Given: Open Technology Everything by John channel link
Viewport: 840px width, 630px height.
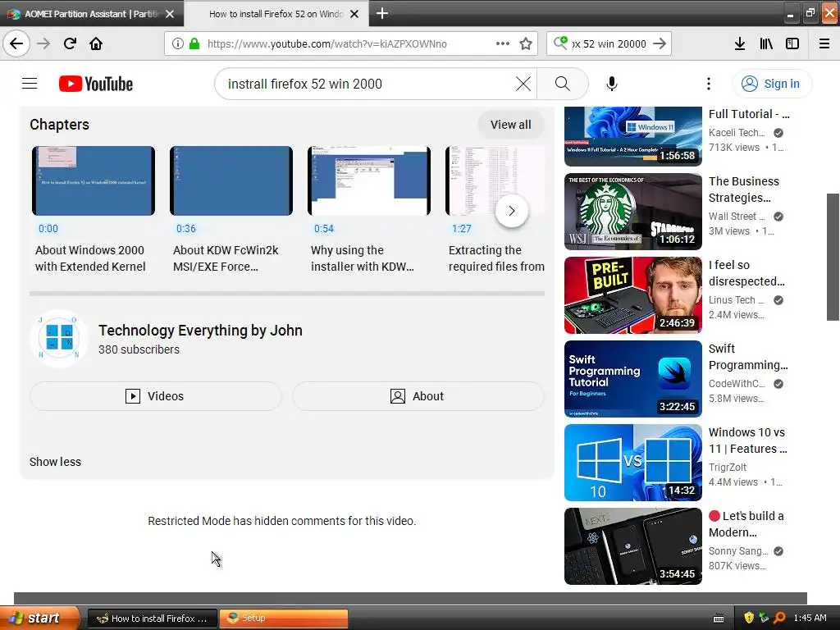Looking at the screenshot, I should (200, 330).
